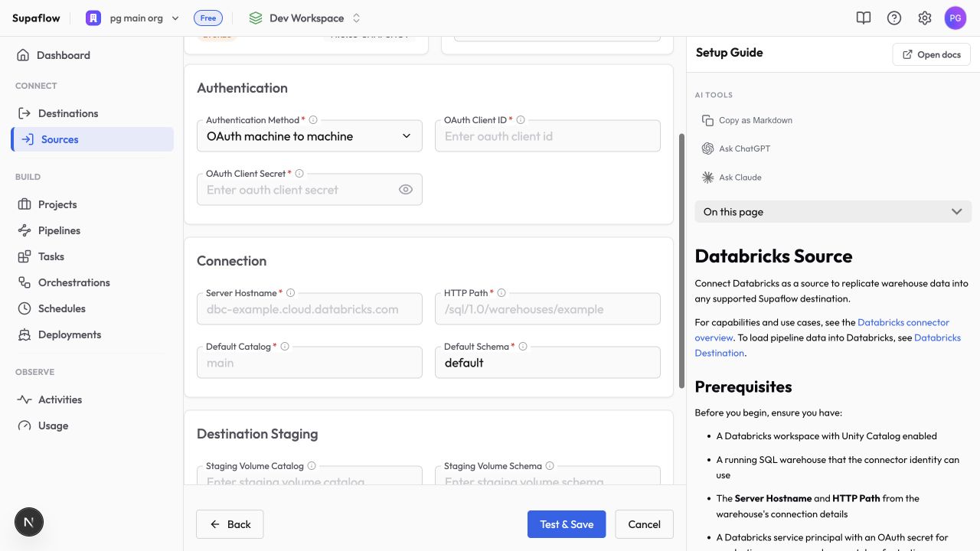Viewport: 980px width, 551px height.
Task: Focus the Default Schema field
Action: pyautogui.click(x=547, y=363)
